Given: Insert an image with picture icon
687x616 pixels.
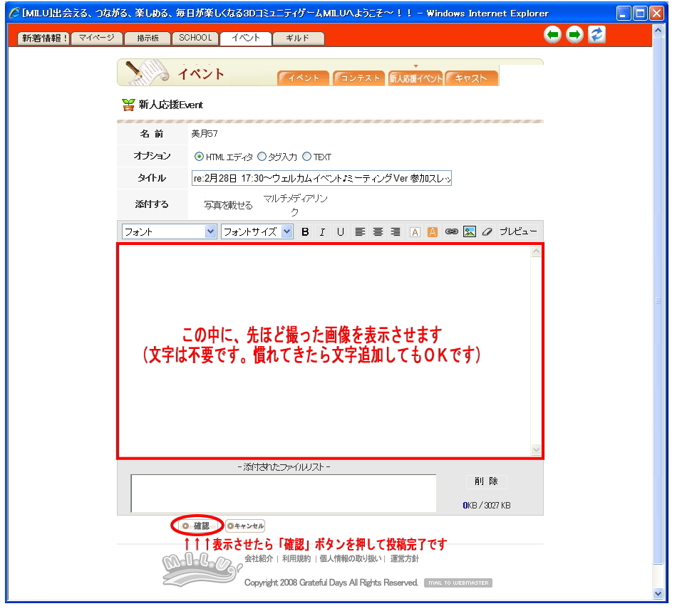Looking at the screenshot, I should point(469,231).
